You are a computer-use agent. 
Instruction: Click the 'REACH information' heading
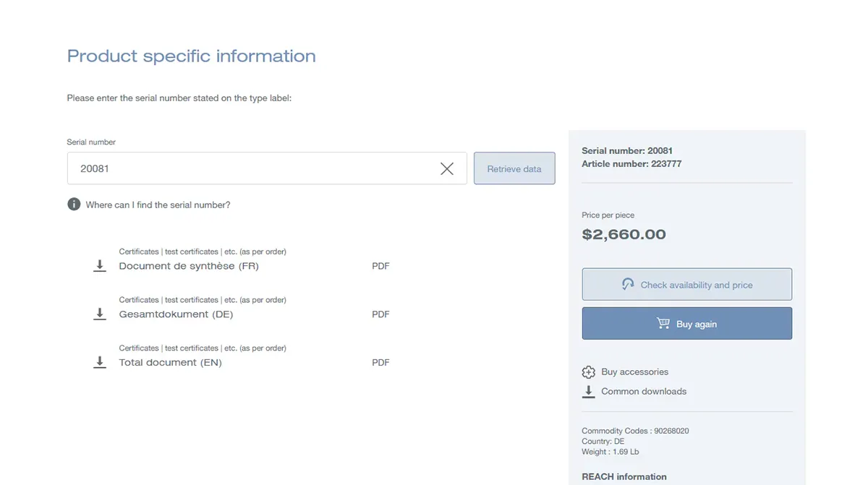click(x=624, y=477)
